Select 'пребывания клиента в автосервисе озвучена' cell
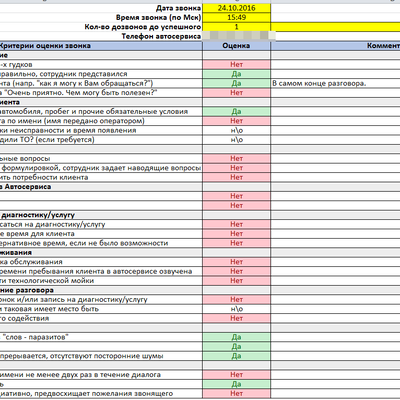 pyautogui.click(x=101, y=271)
